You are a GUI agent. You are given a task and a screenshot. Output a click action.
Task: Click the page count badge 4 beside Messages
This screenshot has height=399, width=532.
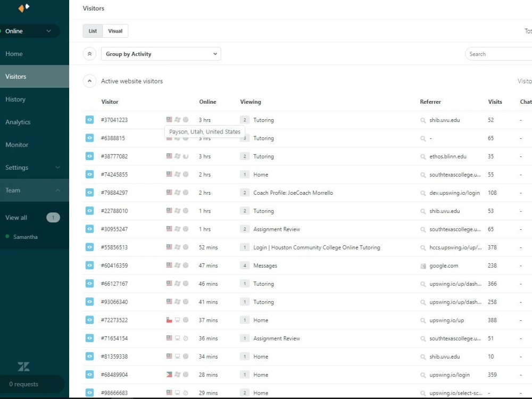click(245, 265)
